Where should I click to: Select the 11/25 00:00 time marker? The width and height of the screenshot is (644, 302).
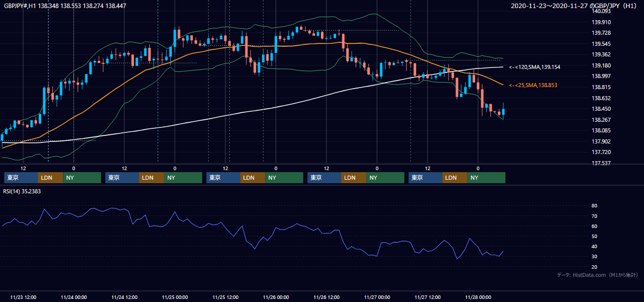tap(175, 297)
